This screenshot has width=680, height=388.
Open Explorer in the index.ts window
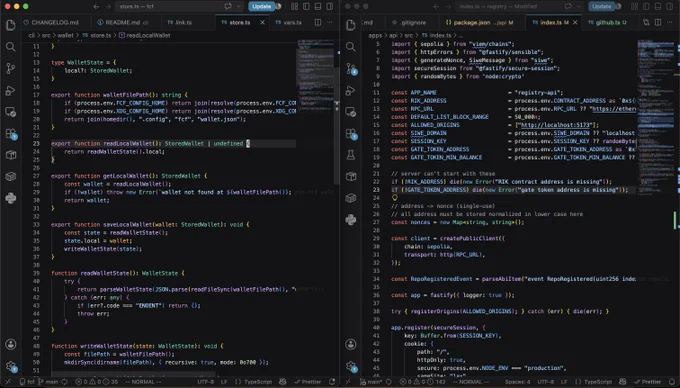pyautogui.click(x=350, y=25)
